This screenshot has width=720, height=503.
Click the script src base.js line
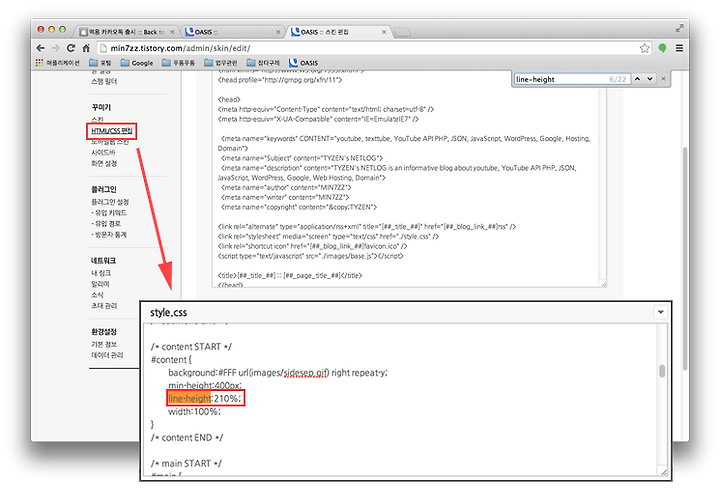tap(310, 256)
